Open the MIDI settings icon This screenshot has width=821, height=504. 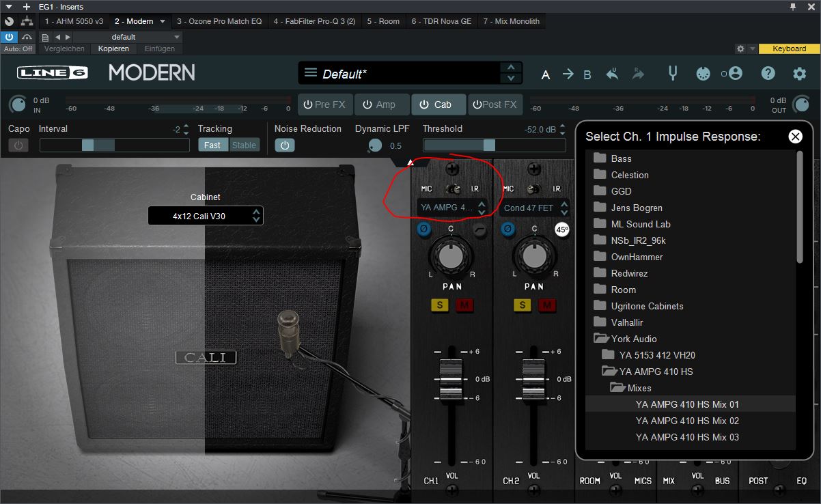703,74
